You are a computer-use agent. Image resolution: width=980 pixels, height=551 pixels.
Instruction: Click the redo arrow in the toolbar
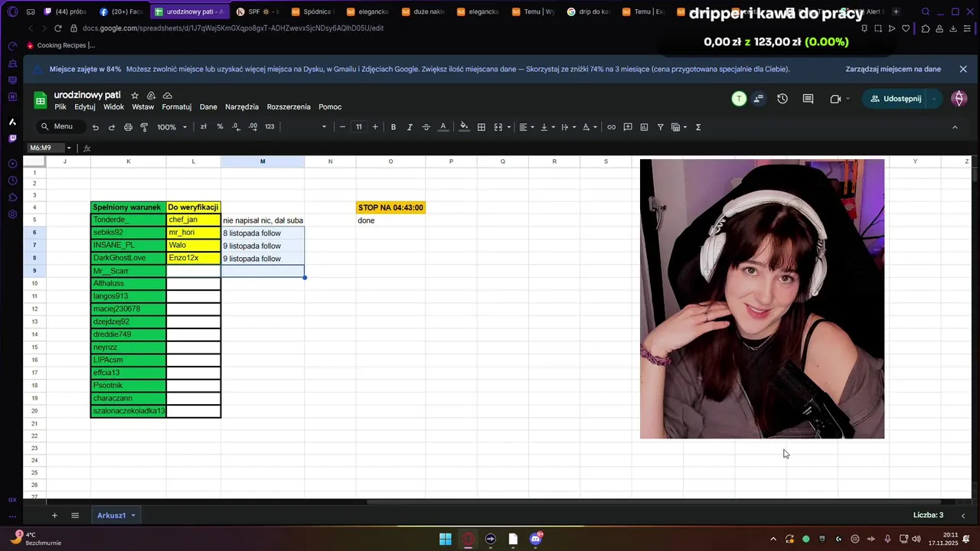112,127
